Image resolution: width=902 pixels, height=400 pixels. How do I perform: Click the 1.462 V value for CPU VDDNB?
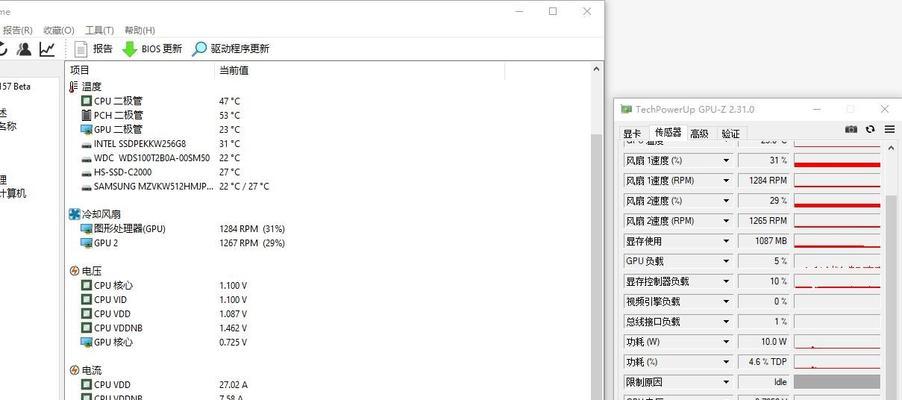click(233, 328)
